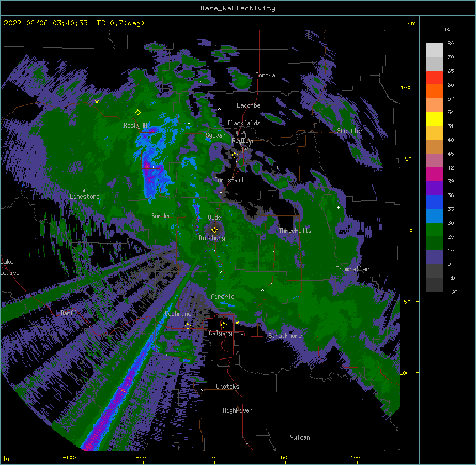Click the asterisk marker above Limestone

[84, 191]
